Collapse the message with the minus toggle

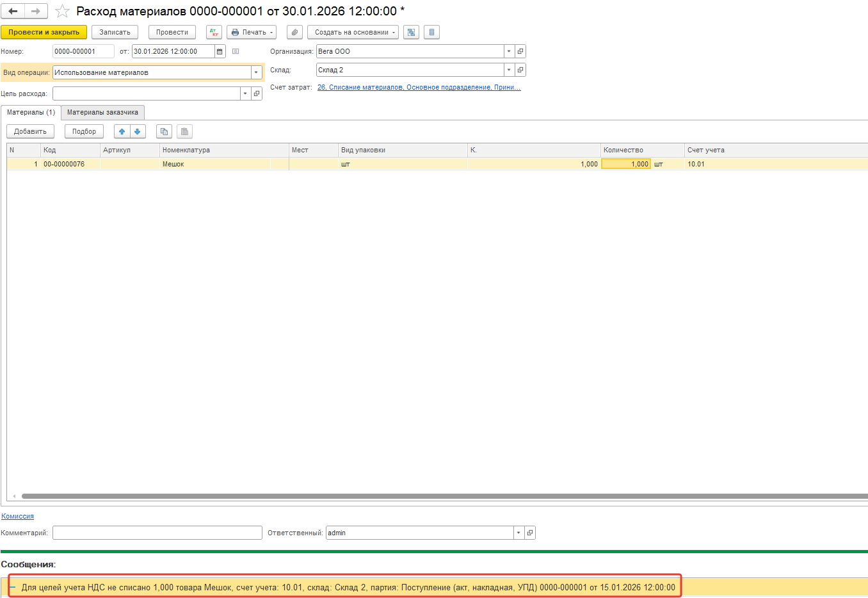tap(13, 587)
